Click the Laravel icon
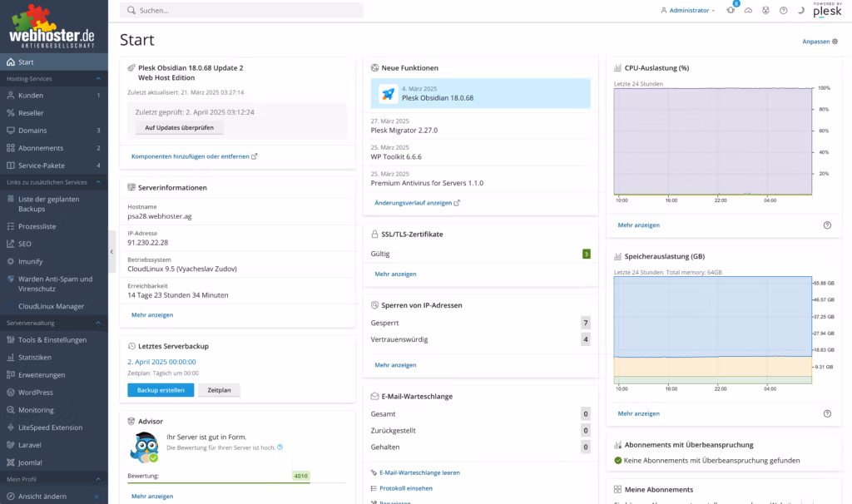Viewport: 852px width, 504px height. pos(10,445)
